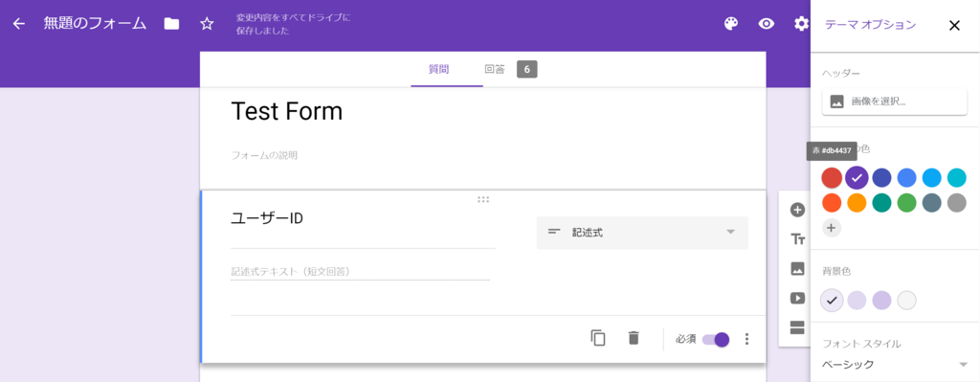Select the teal theme color swatch
The image size is (980, 382).
pyautogui.click(x=881, y=203)
